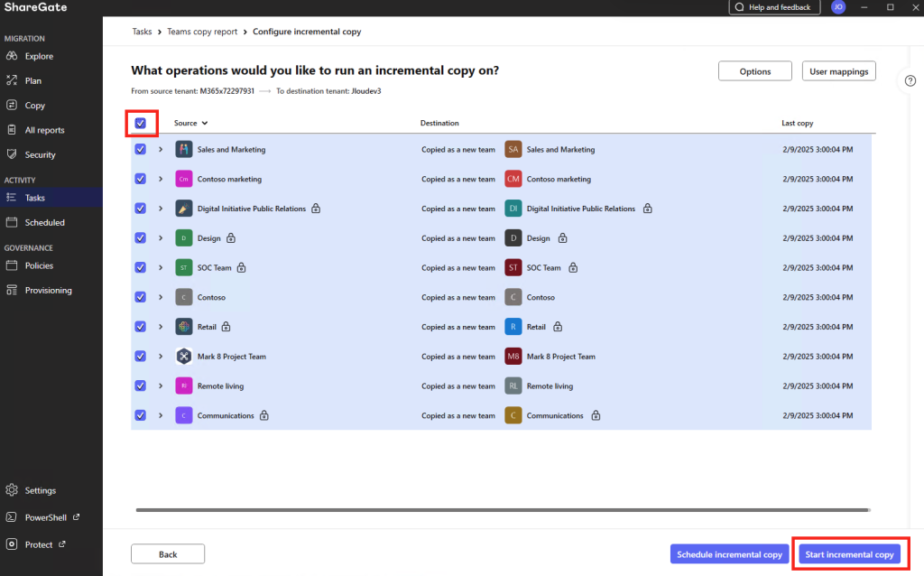Viewport: 924px width, 576px height.
Task: Expand the SOC Team row
Action: tap(161, 267)
